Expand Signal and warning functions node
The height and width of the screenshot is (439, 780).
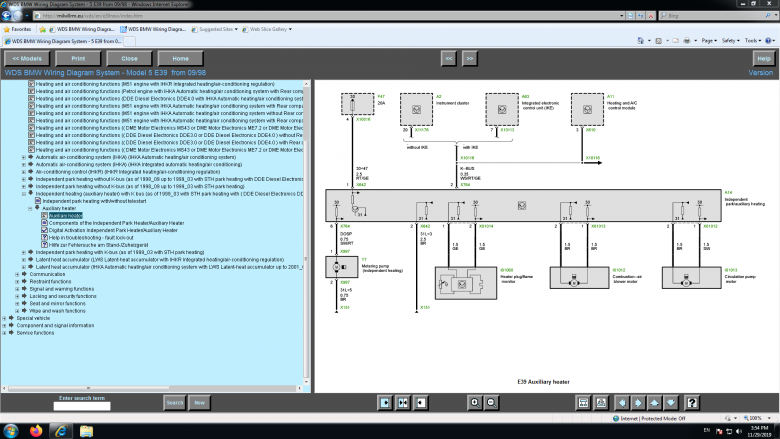click(x=17, y=289)
